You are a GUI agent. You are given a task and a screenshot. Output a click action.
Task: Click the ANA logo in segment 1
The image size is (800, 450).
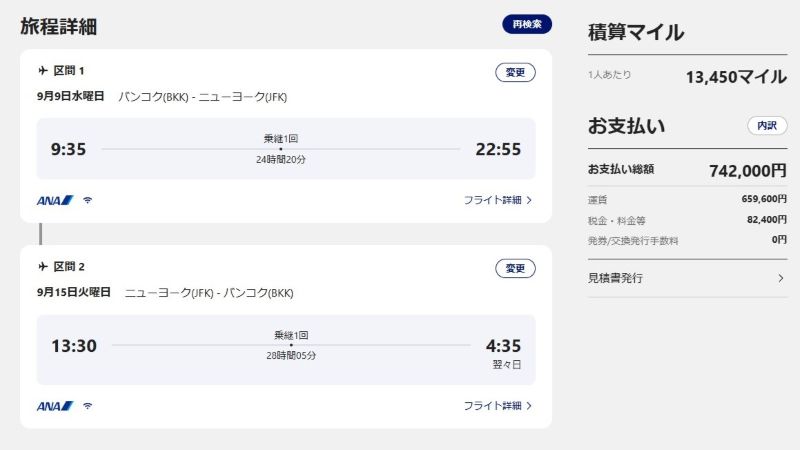click(x=55, y=201)
